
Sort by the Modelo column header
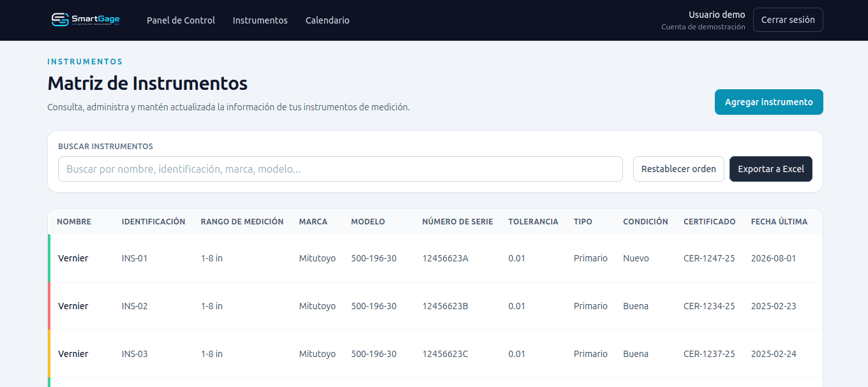(368, 222)
